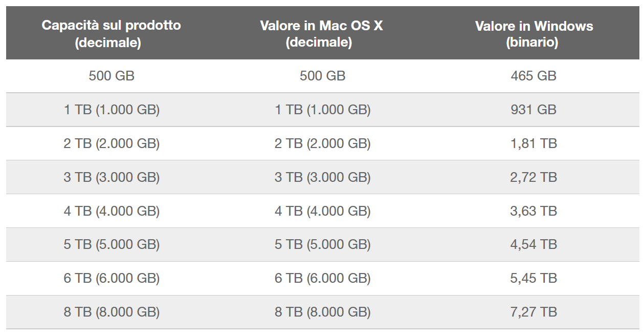Image resolution: width=644 pixels, height=335 pixels.
Task: Select the 3,63 TB cell
Action: 534,211
